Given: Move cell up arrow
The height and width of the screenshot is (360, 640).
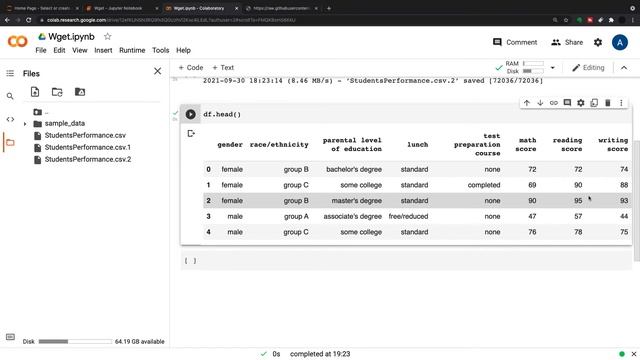Looking at the screenshot, I should point(527,103).
